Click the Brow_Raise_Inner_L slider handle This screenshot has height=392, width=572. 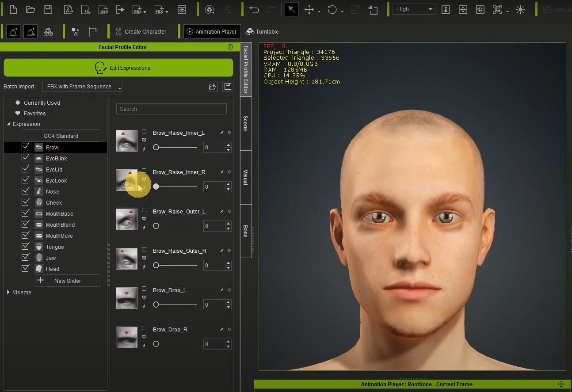click(156, 147)
